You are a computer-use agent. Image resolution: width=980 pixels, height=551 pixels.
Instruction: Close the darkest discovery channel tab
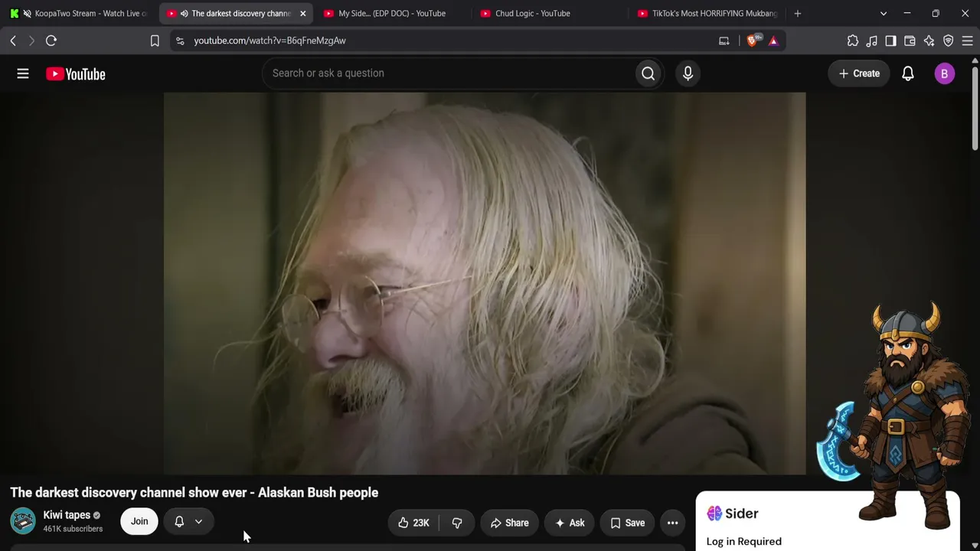tap(302, 13)
